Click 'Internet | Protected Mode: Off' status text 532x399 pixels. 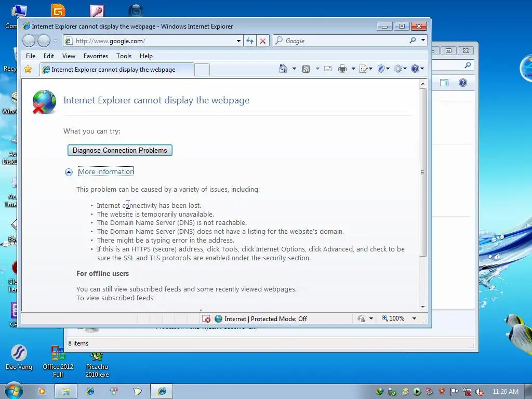[x=265, y=319]
